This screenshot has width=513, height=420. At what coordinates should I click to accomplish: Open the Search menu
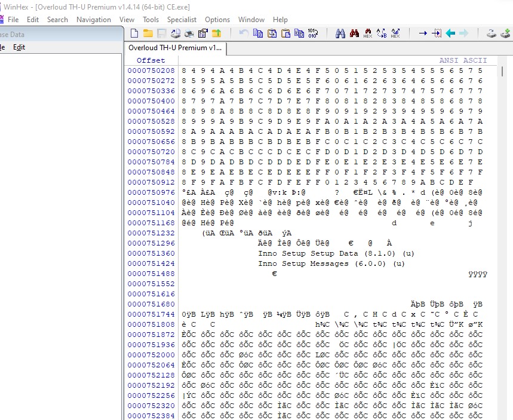57,20
